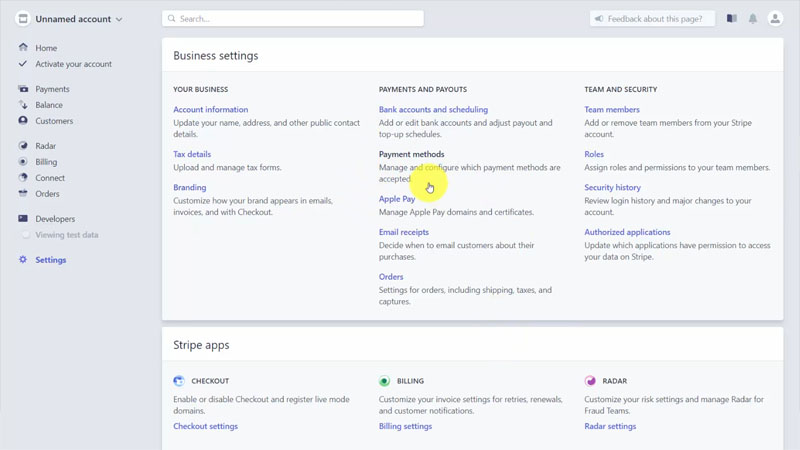Click the Checkout settings link
The image size is (800, 450).
205,426
